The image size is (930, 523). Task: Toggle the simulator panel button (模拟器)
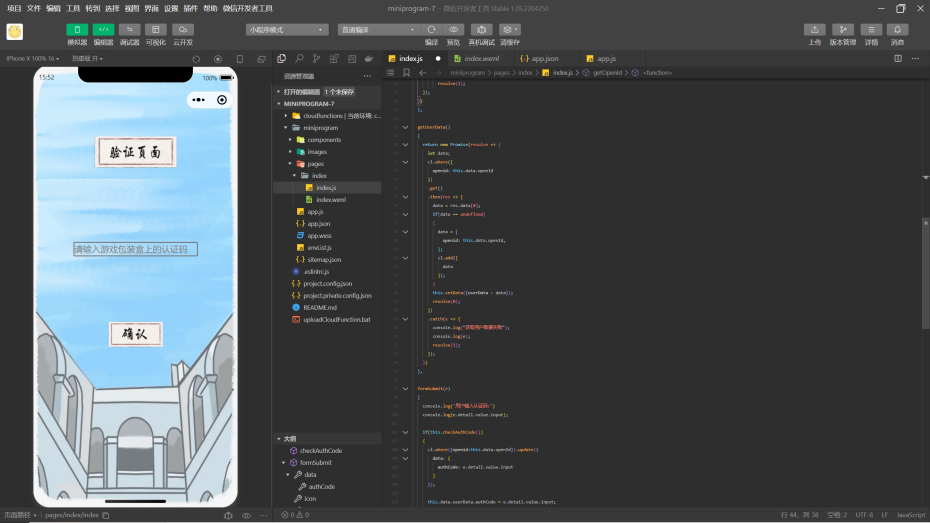77,30
